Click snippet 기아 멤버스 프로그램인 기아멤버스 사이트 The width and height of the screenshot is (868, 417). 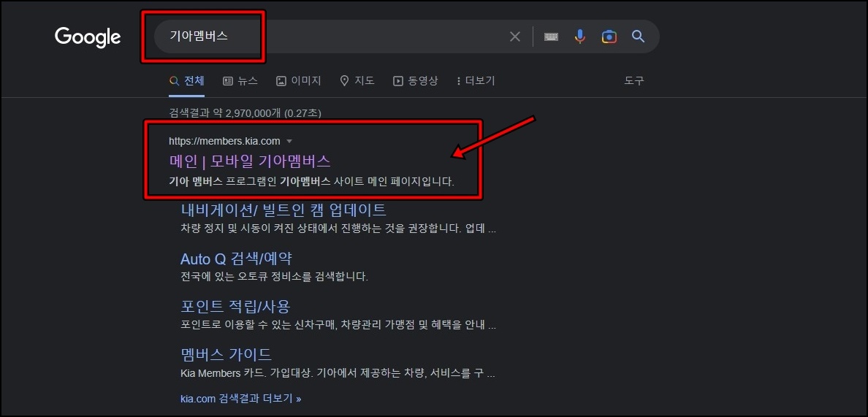(312, 181)
